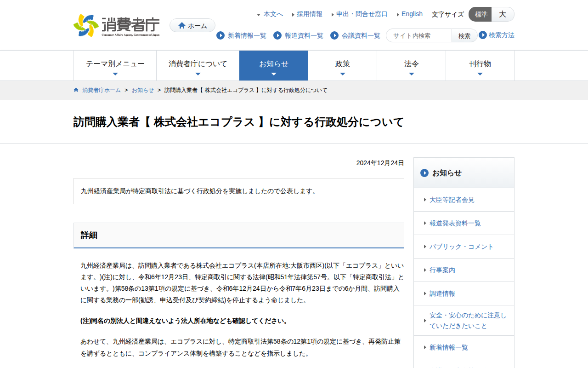
Task: Click the サイト内検索 search field
Action: tap(419, 35)
